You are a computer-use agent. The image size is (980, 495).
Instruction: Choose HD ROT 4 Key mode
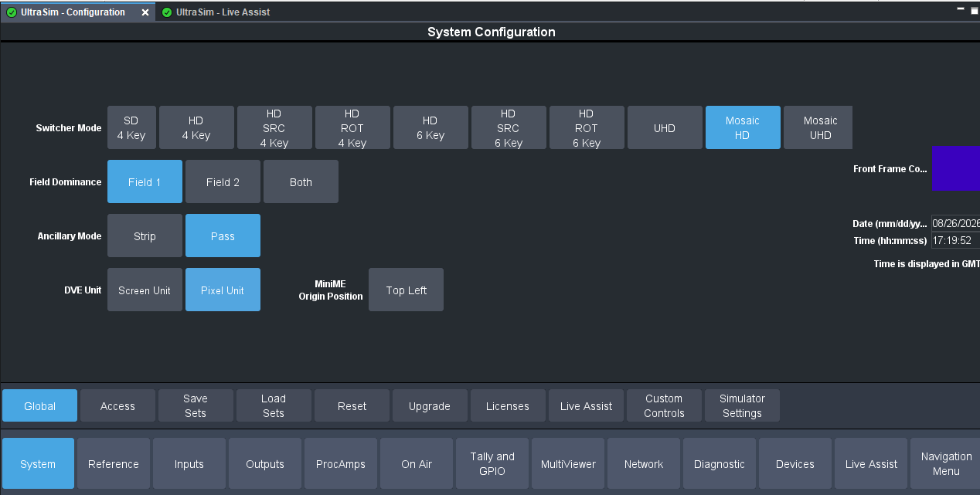[352, 127]
